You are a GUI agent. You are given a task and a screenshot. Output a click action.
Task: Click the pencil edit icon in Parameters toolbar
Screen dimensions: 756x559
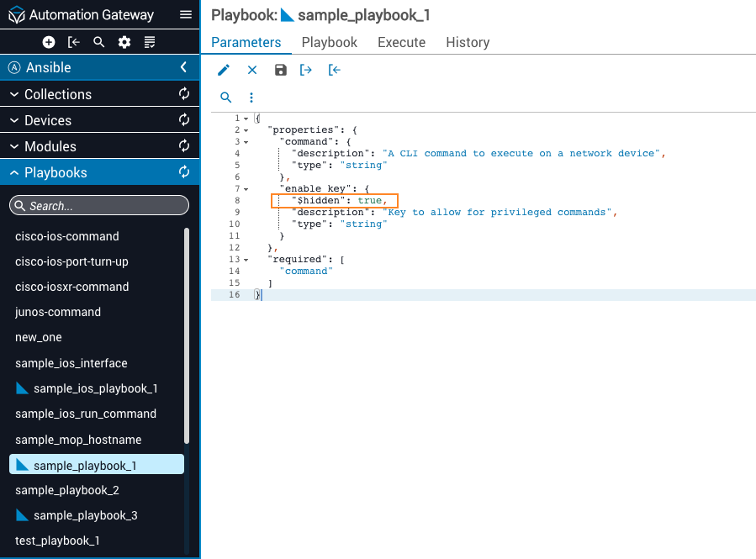[224, 71]
